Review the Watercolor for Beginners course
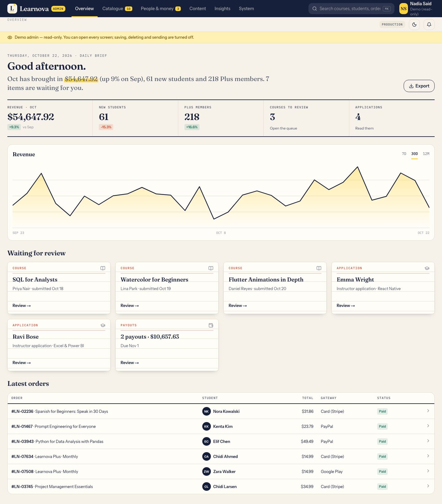The height and width of the screenshot is (504, 442). (130, 306)
